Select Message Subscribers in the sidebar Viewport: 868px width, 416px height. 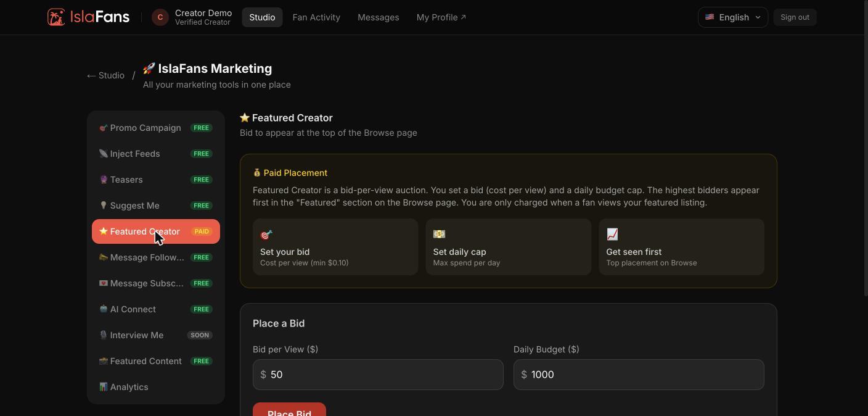(x=156, y=283)
